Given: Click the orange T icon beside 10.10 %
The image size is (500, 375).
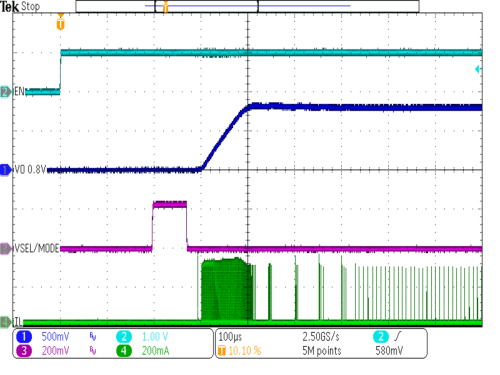Looking at the screenshot, I should click(x=222, y=351).
